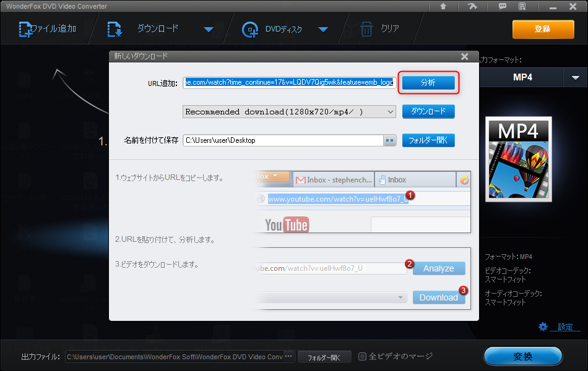Viewport: 588px width, 371px height.
Task: Click the 設定 settings gear icon
Action: pos(543,326)
